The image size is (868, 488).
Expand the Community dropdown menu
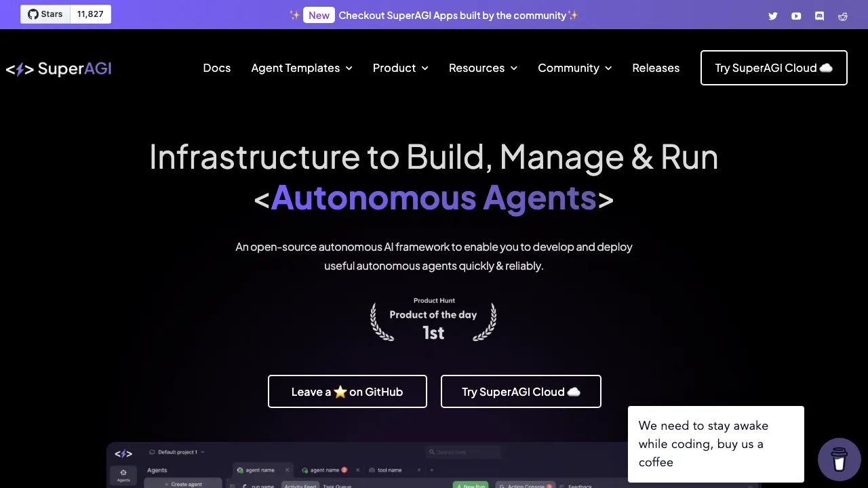pyautogui.click(x=575, y=68)
